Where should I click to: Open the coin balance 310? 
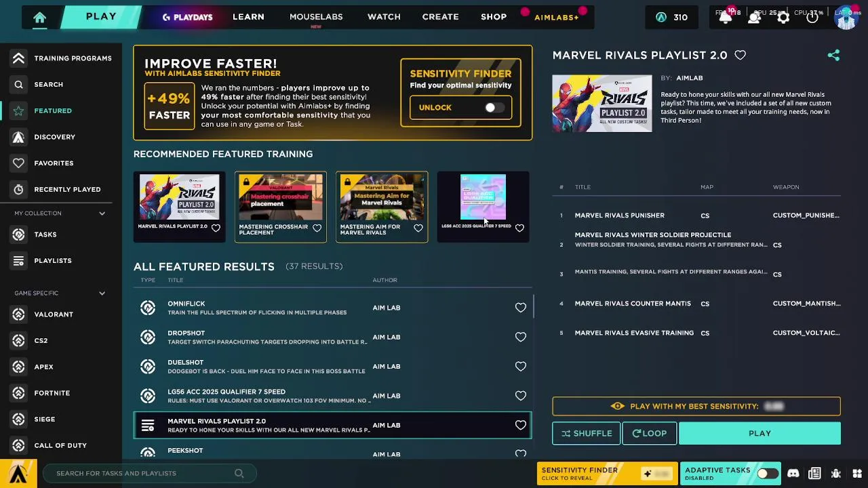pos(671,18)
